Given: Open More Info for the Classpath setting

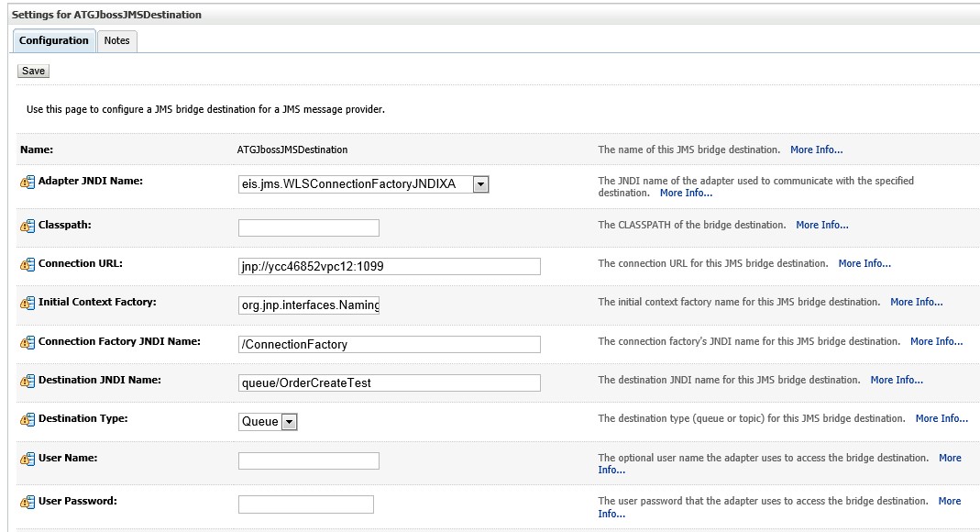Looking at the screenshot, I should pos(822,225).
